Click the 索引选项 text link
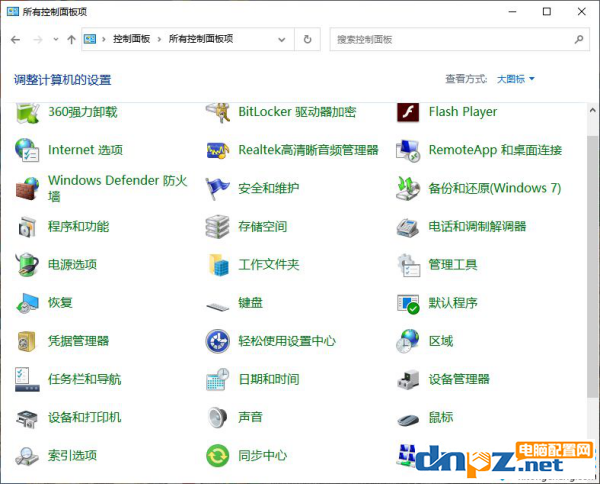The width and height of the screenshot is (600, 484). (x=72, y=455)
